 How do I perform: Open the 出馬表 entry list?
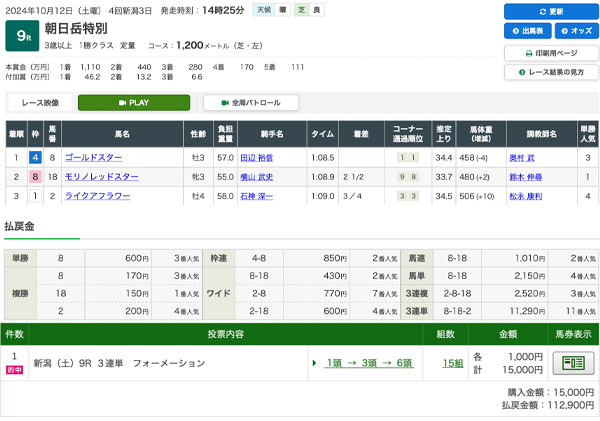(525, 31)
